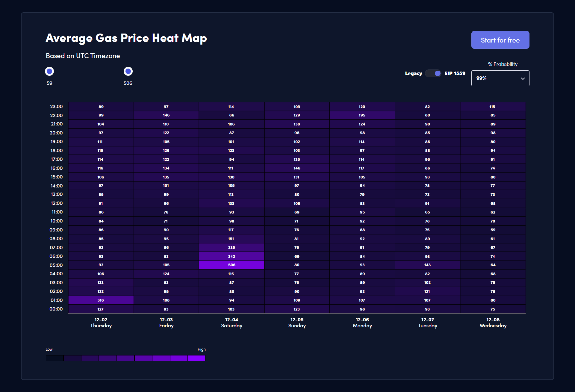Click the 316 cell on Thursday 01:00
Viewport: 575px width, 392px height.
[x=101, y=300]
